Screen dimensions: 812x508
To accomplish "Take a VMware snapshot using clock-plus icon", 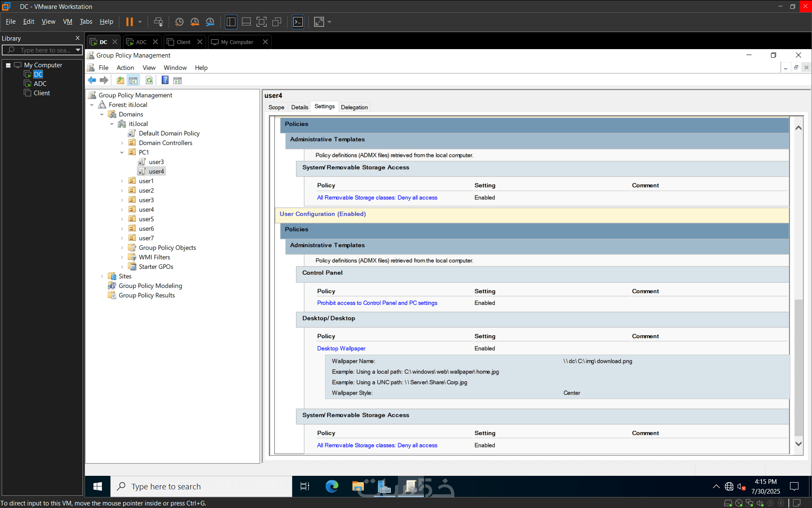I will pos(179,22).
